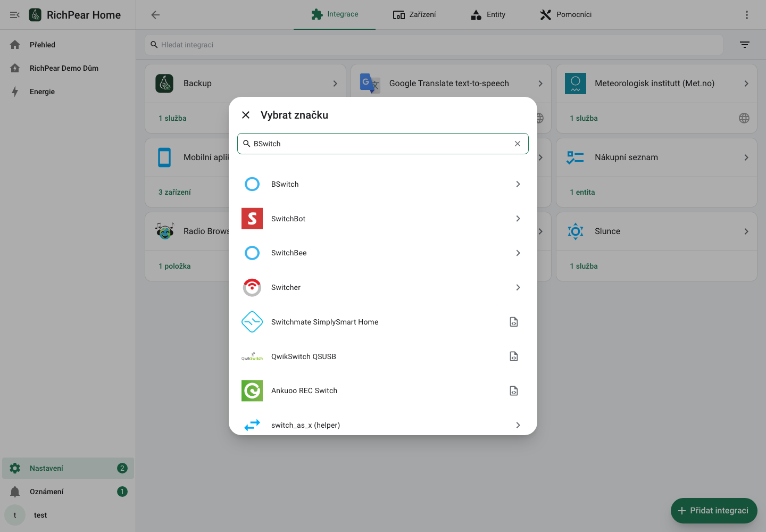766x532 pixels.
Task: Open 3 zařízení link under Mobilní aplikace
Action: 174,192
